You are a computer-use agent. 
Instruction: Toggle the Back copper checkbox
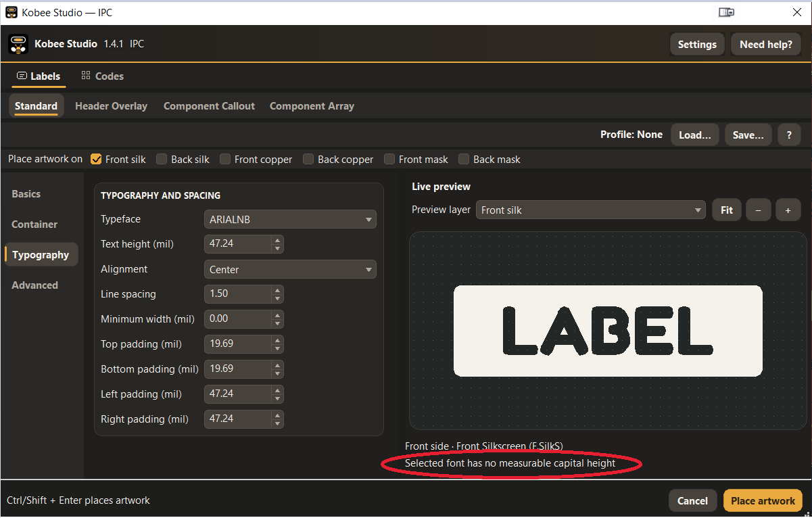click(308, 159)
